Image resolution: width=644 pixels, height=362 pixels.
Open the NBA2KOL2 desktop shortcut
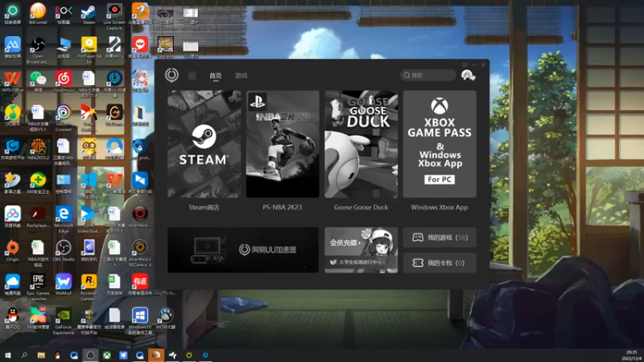pos(38,149)
